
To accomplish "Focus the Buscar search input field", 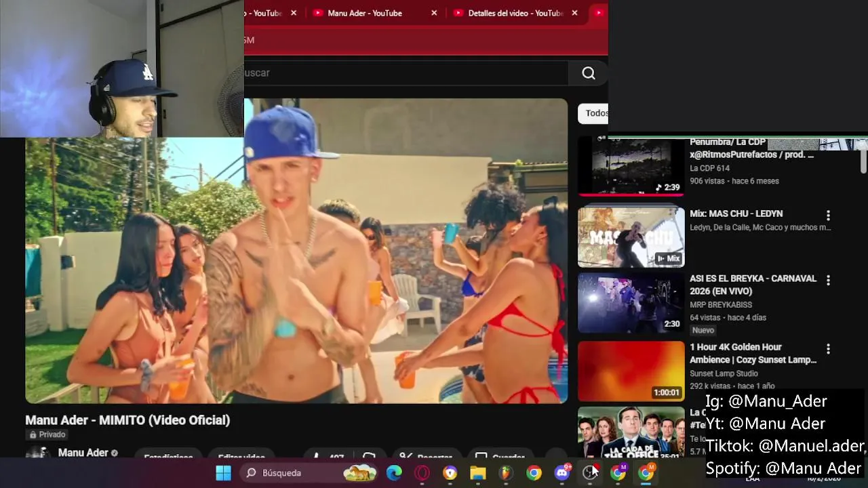I will click(x=406, y=73).
